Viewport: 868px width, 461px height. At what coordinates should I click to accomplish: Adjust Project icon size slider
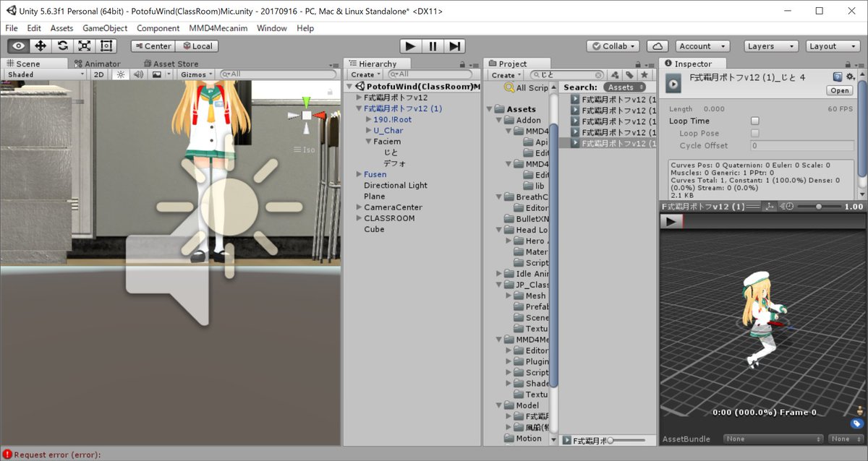(x=626, y=440)
